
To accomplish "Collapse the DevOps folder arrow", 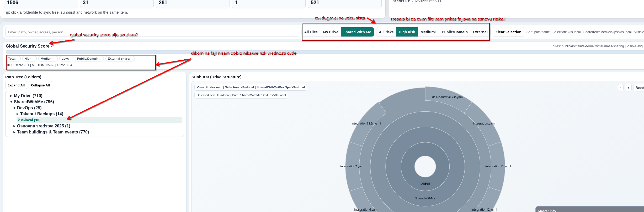I will pos(14,108).
